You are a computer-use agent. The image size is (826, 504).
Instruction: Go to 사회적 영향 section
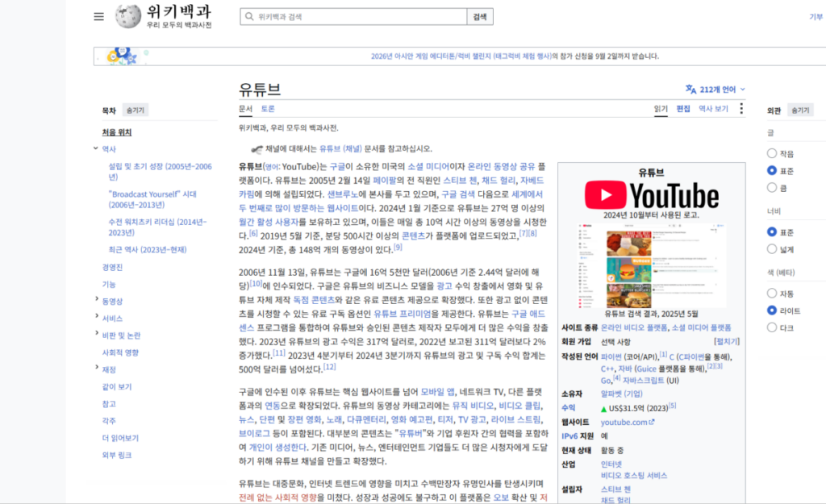[120, 352]
